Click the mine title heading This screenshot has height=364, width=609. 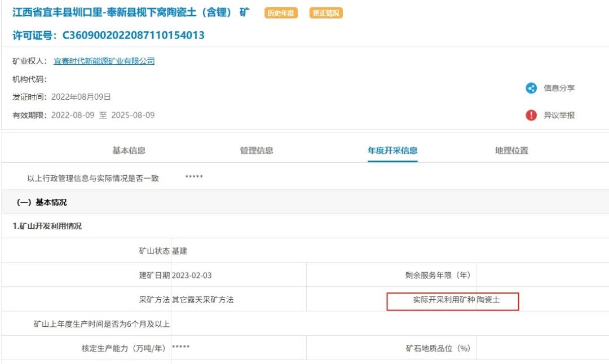tap(131, 12)
